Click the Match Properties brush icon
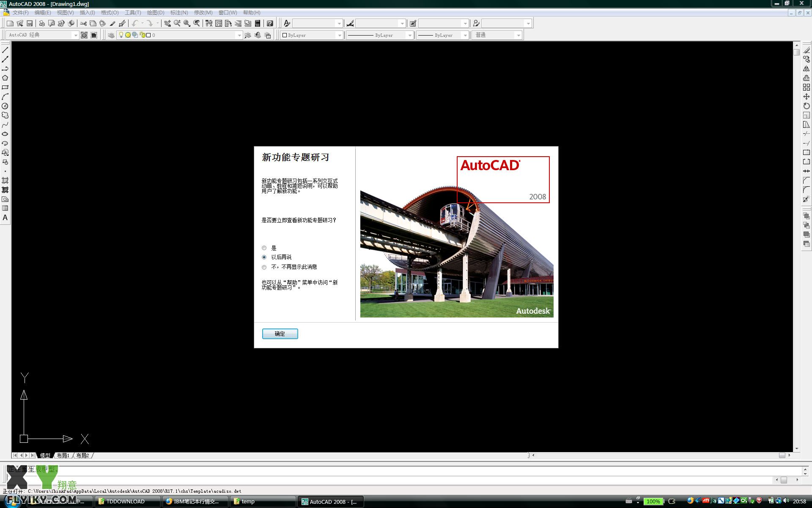 [x=112, y=23]
